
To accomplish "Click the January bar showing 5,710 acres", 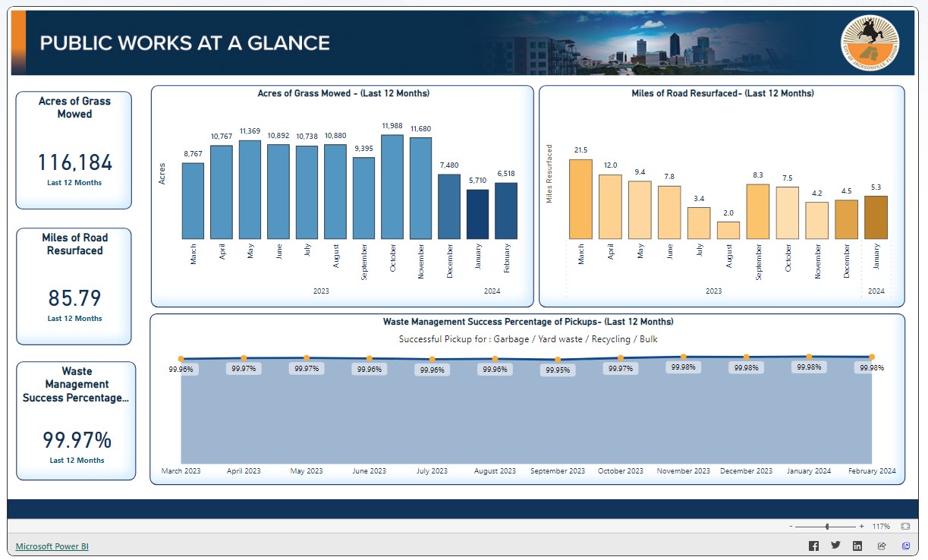I will 478,214.
